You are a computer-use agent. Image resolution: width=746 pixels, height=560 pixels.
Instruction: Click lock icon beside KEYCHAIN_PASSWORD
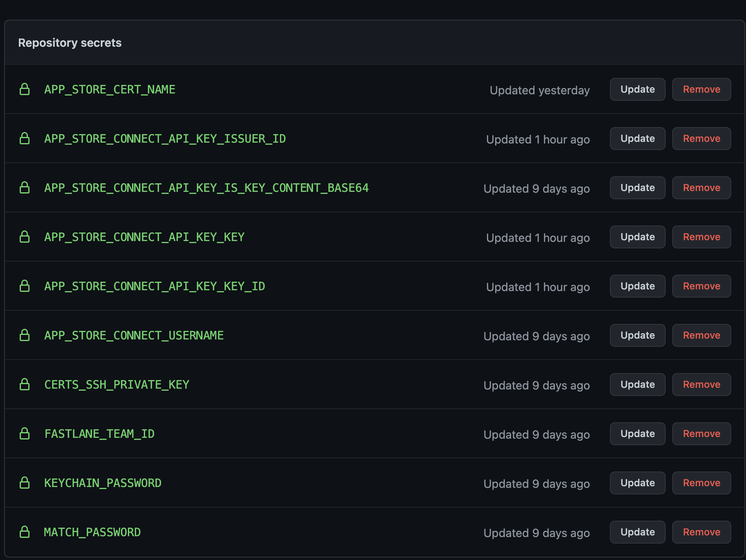(25, 483)
